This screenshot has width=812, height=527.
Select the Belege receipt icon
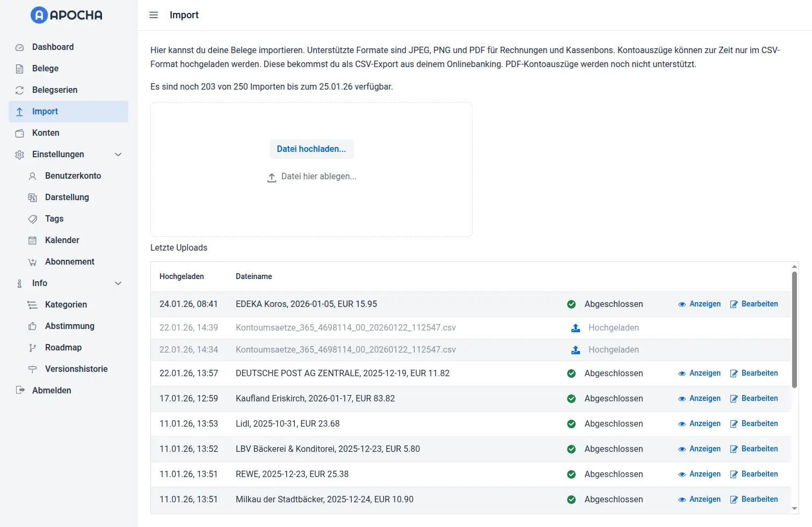point(19,68)
